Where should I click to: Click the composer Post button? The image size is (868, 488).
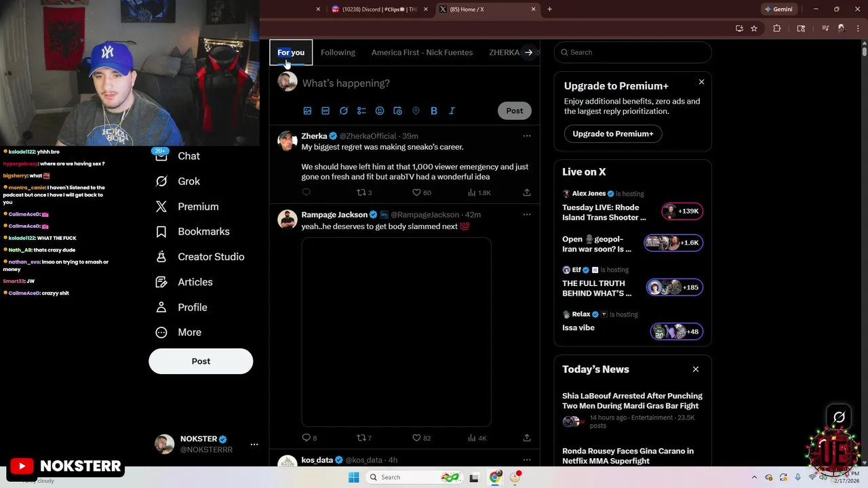pyautogui.click(x=515, y=110)
